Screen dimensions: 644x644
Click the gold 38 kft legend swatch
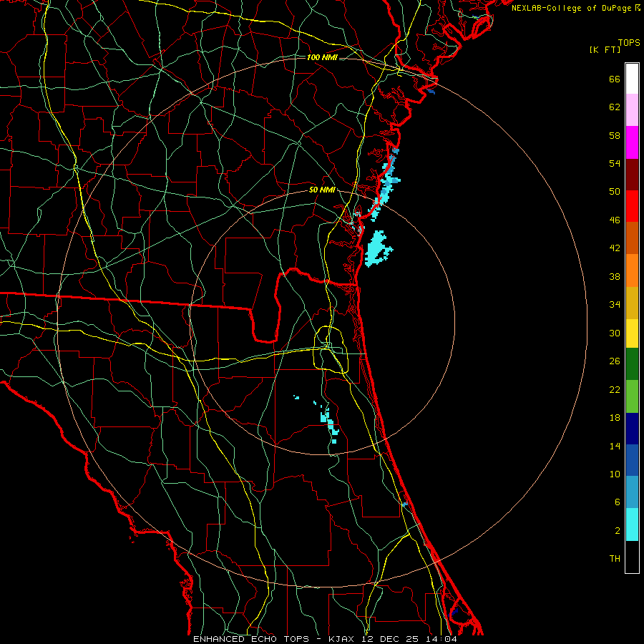[x=632, y=303]
